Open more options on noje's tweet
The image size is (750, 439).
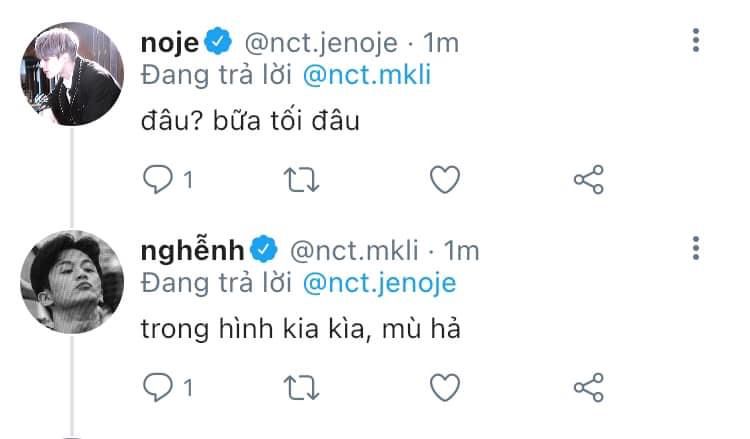pyautogui.click(x=696, y=42)
